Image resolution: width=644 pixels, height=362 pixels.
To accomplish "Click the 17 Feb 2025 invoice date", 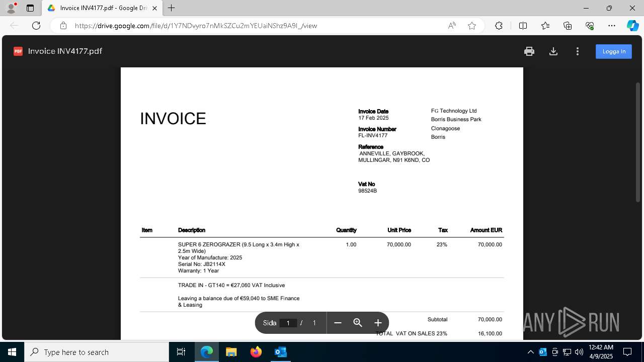I will click(373, 118).
